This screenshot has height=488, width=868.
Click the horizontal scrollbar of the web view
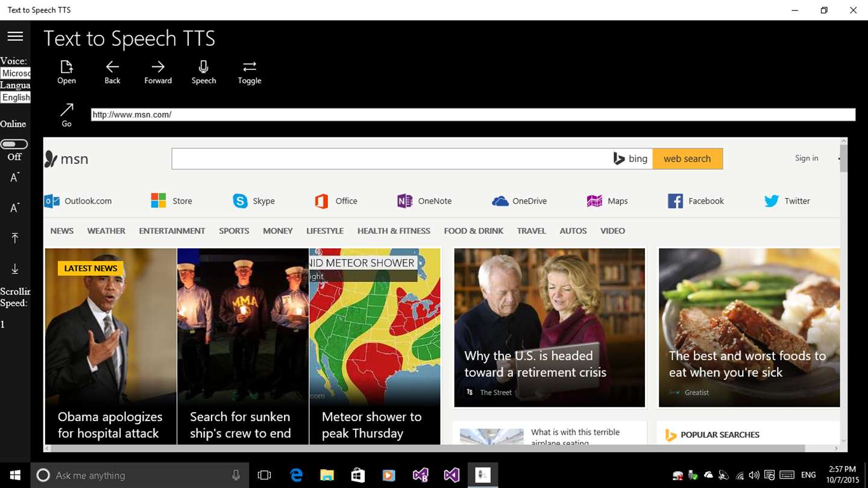click(425, 448)
